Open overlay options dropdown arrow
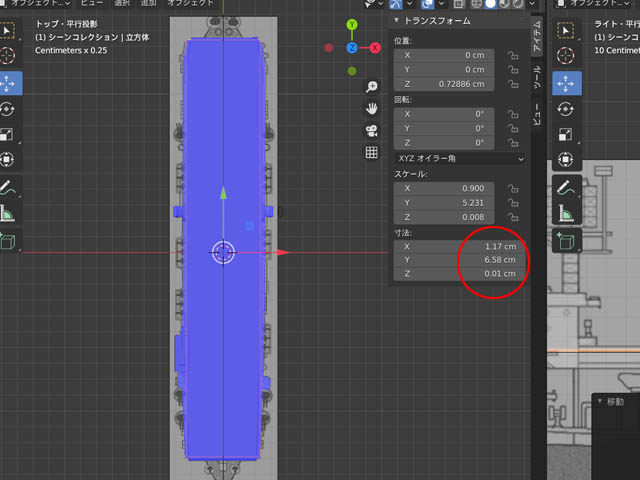The image size is (640, 480). tap(441, 4)
